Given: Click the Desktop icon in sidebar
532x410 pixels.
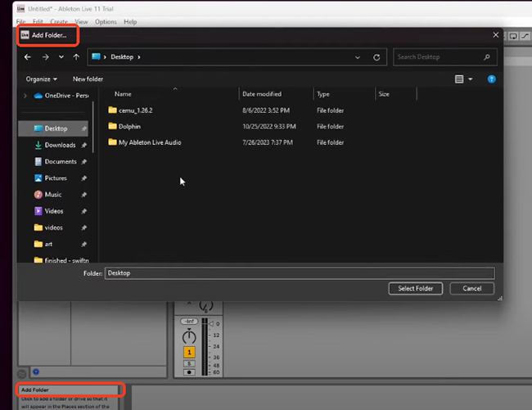Looking at the screenshot, I should tap(38, 128).
